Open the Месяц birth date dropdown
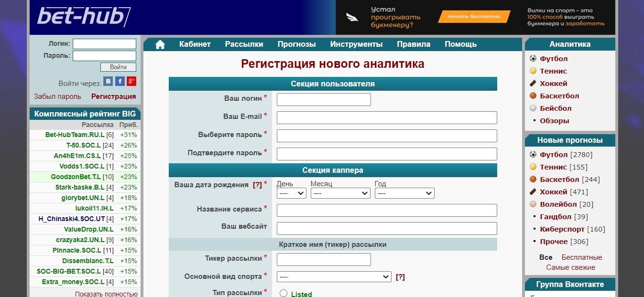Image resolution: width=644 pixels, height=297 pixels. pos(340,193)
